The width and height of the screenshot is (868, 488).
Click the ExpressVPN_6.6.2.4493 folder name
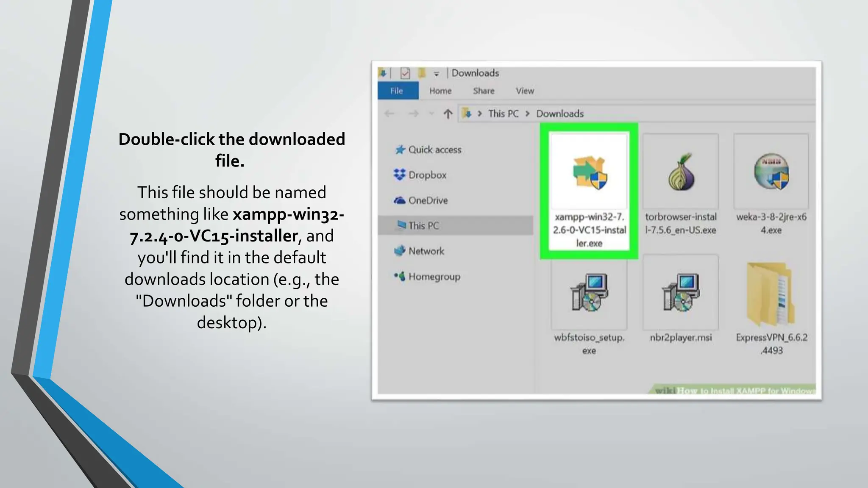(x=771, y=344)
